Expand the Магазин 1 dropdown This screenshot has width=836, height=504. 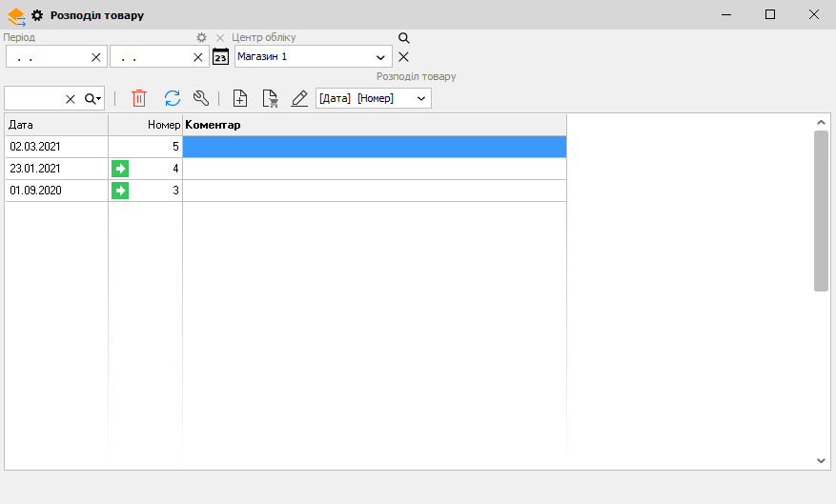coord(380,57)
